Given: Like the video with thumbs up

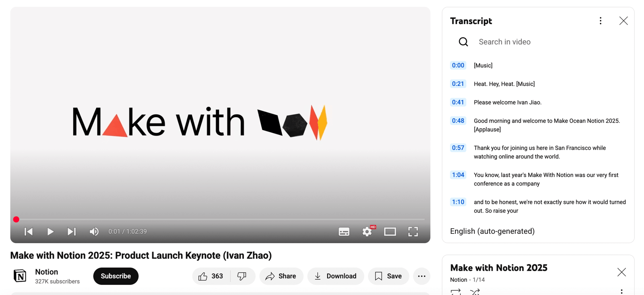Looking at the screenshot, I should (x=211, y=276).
